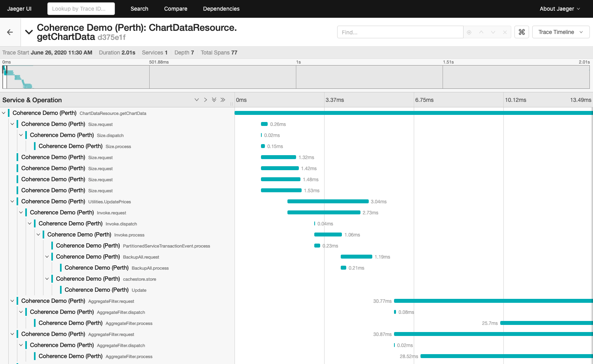Click the 30.77ms AggregateFilter.request bar
This screenshot has width=593, height=364.
point(494,301)
